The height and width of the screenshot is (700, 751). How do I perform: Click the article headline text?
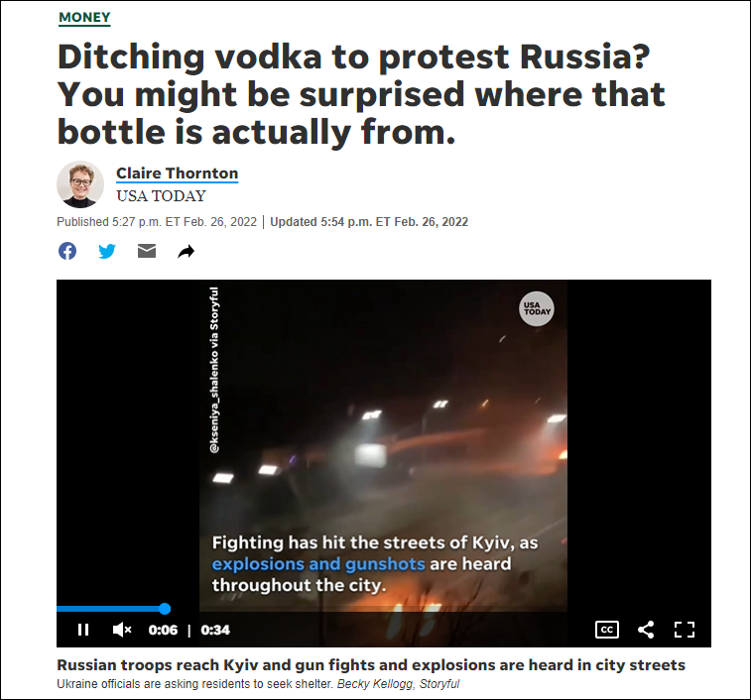pos(361,94)
